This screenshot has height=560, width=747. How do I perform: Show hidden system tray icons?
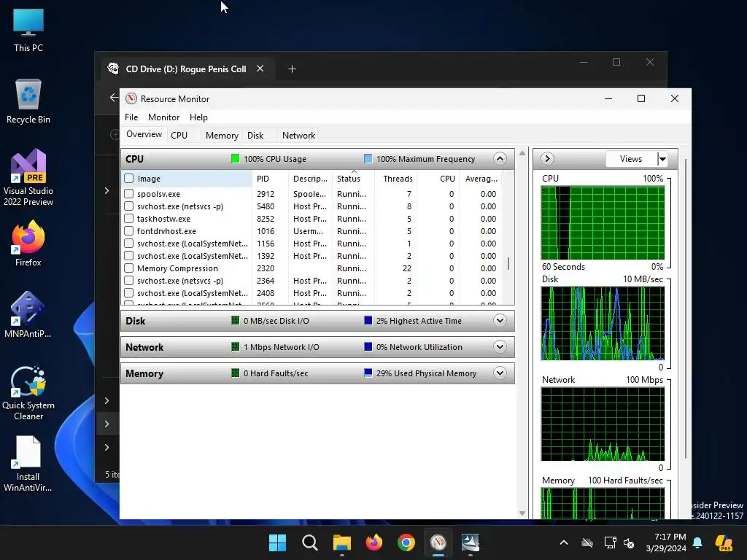pos(564,542)
